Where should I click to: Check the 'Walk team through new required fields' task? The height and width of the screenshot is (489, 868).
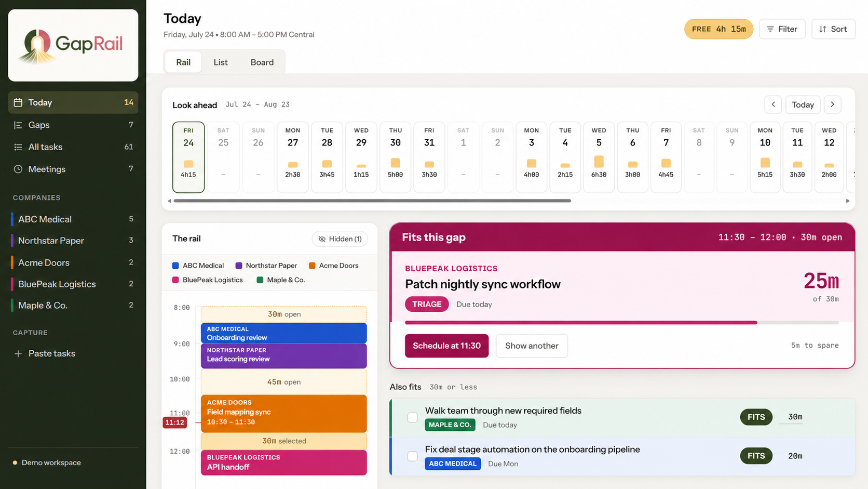coord(412,417)
